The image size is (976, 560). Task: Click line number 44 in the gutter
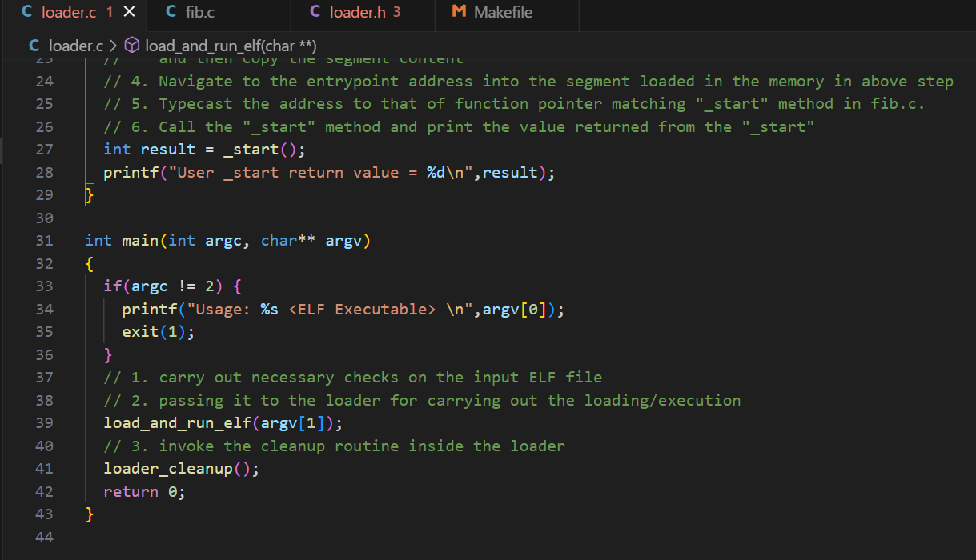44,537
